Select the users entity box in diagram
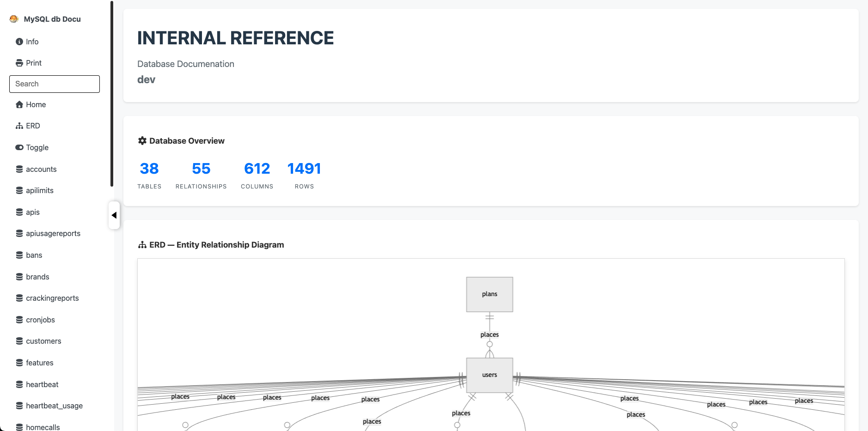This screenshot has width=868, height=431. pos(489,375)
